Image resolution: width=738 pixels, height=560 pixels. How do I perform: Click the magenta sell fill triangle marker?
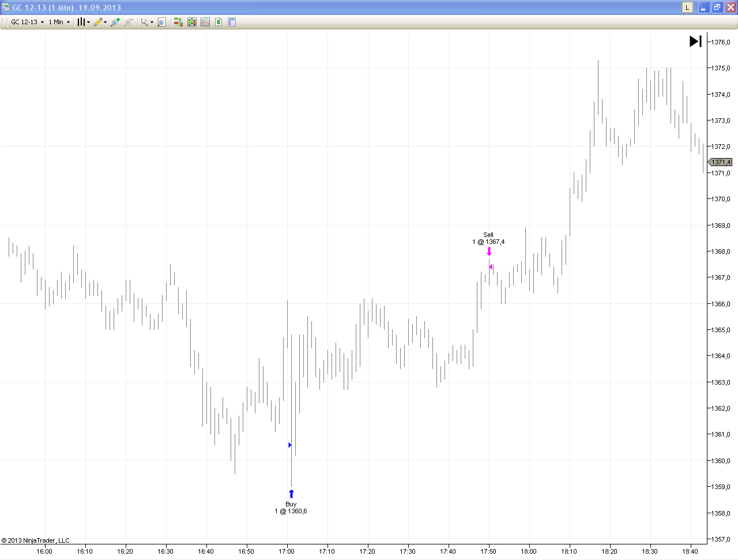(x=491, y=266)
